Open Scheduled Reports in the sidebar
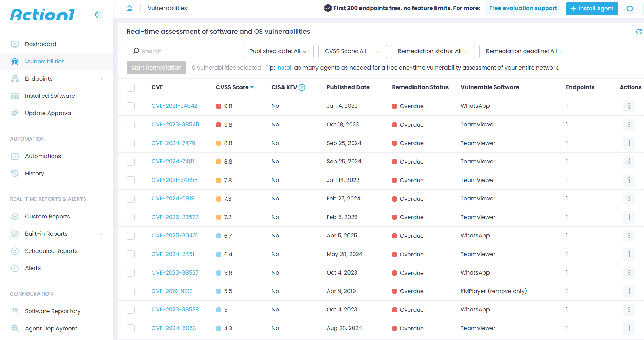The height and width of the screenshot is (340, 644). click(x=51, y=251)
